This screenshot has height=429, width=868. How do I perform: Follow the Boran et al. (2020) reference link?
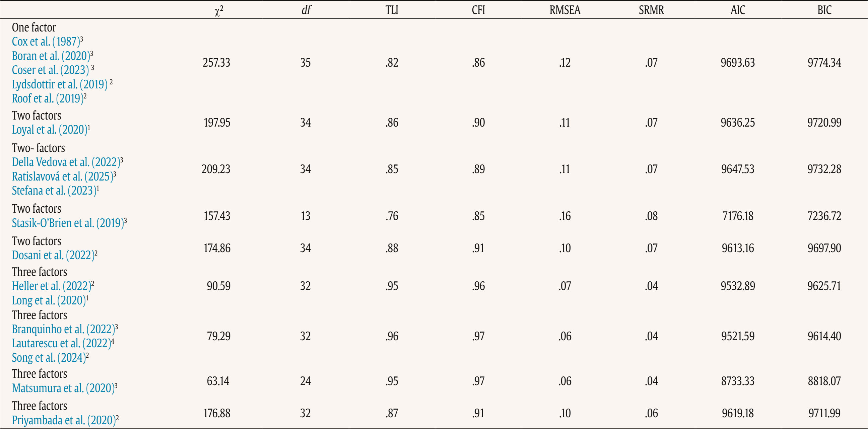[51, 56]
